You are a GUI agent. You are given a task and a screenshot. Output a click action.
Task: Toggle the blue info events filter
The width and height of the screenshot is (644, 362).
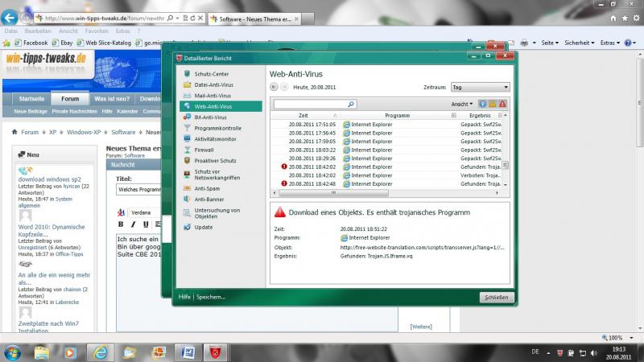click(483, 104)
